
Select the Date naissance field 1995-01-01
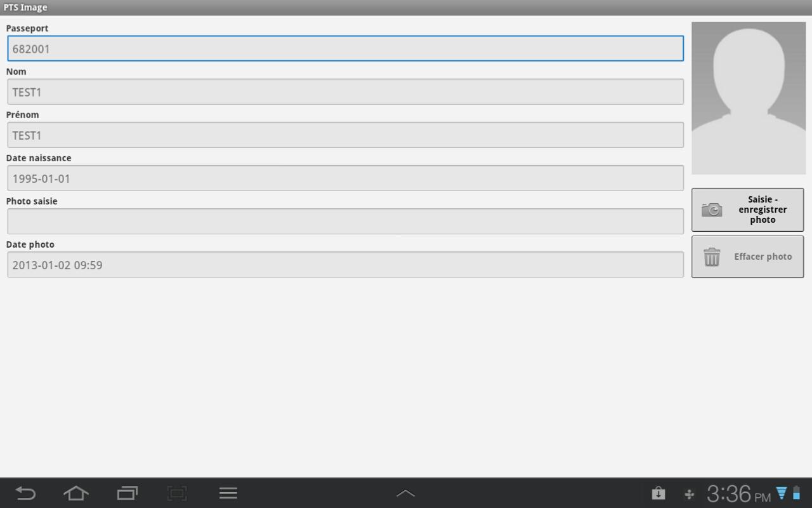(x=346, y=178)
